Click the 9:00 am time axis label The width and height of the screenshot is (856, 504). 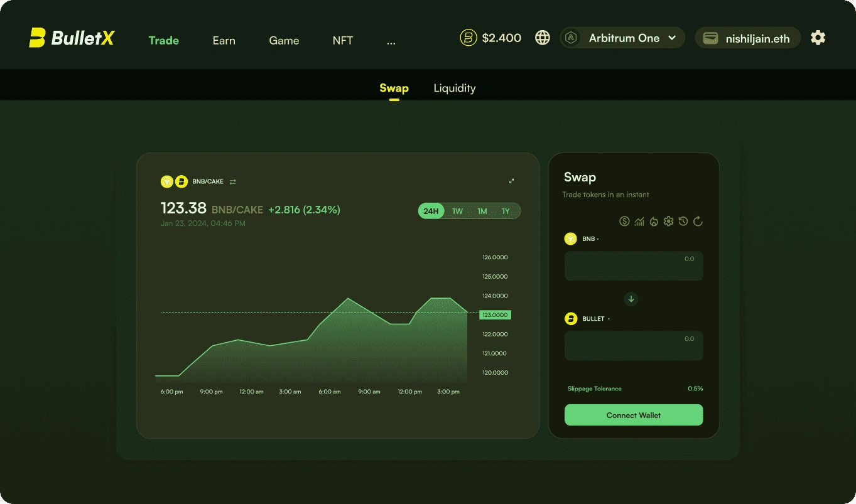coord(369,392)
